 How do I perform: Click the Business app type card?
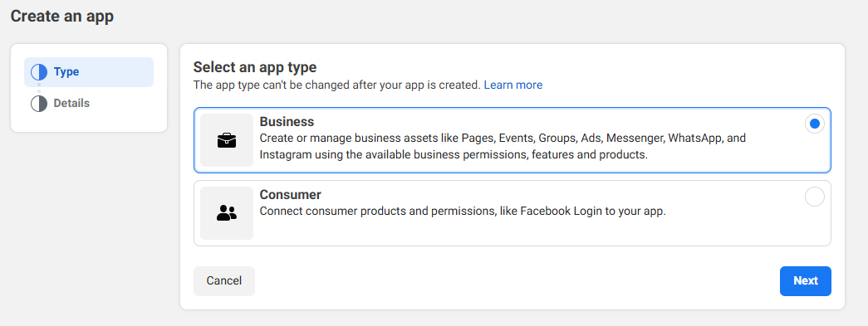[512, 140]
